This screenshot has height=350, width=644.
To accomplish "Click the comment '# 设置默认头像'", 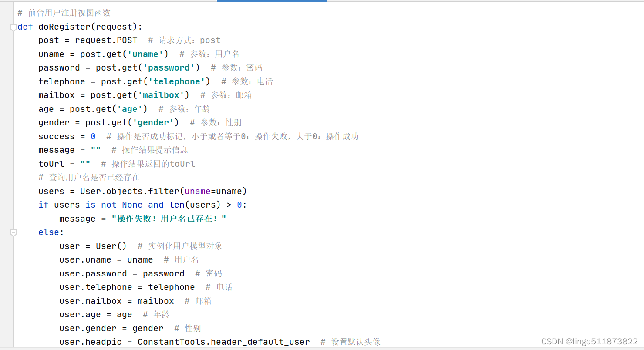I will point(351,342).
